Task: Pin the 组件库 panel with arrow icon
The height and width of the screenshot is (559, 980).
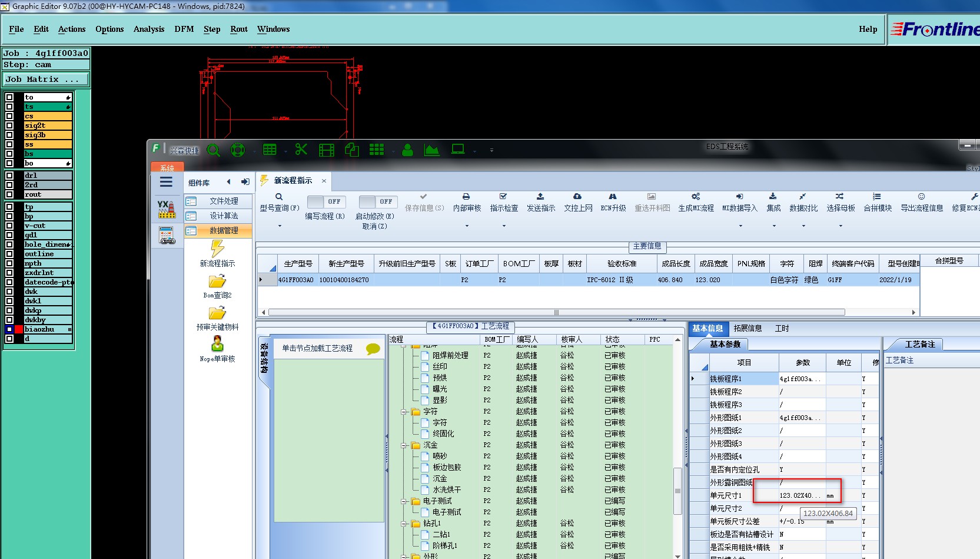Action: tap(245, 182)
